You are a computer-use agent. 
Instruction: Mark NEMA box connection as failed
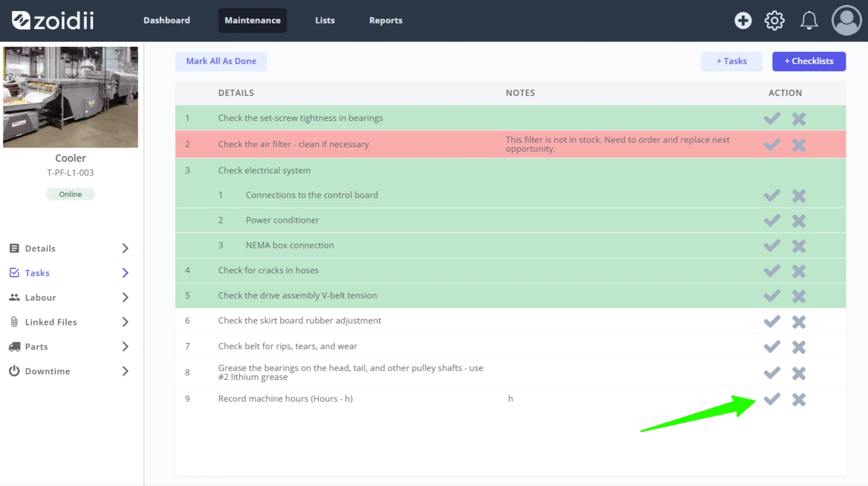point(799,246)
